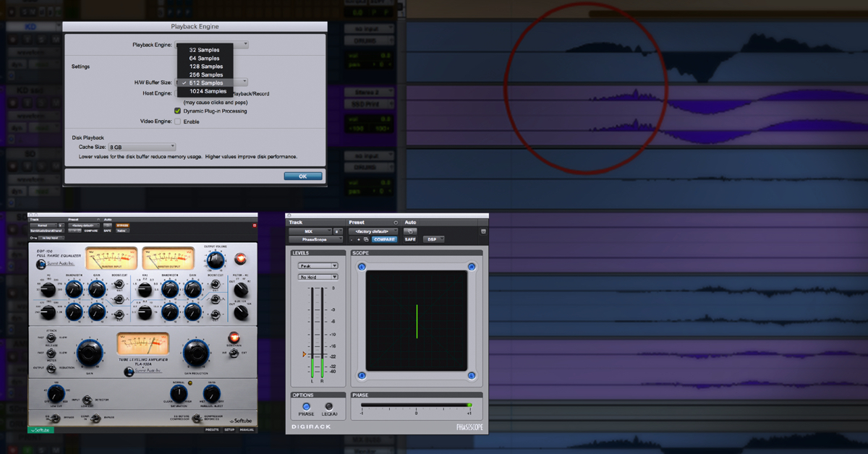Image resolution: width=868 pixels, height=454 pixels.
Task: Click the OUTPUT VOLUME knob on the Summit EQ
Action: click(216, 260)
